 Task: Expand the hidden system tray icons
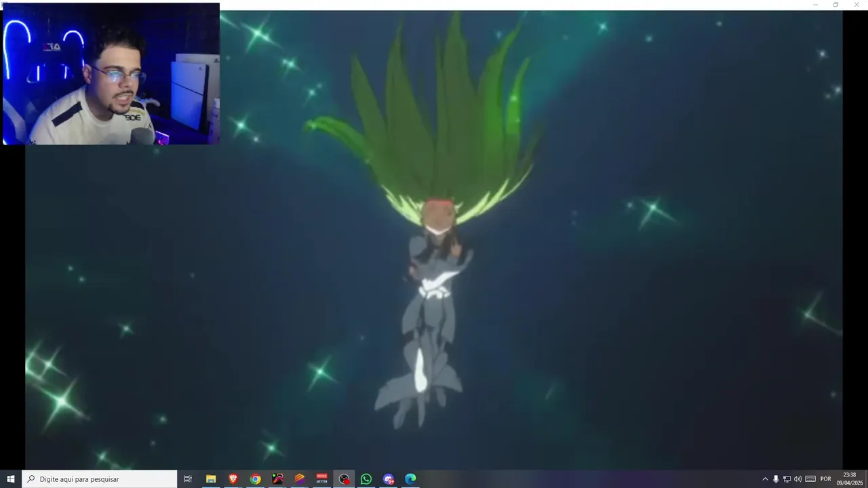click(766, 479)
